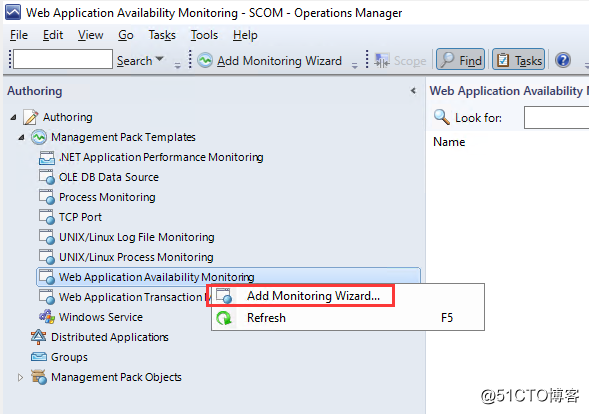Click the green Refresh arrow icon
Screen dimensions: 589x414
click(224, 318)
